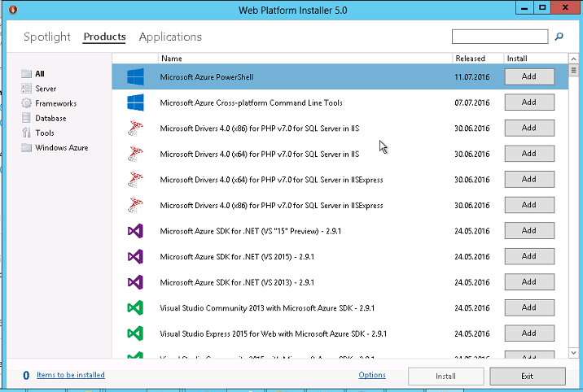Screen dimensions: 583x392
Task: Select the All products category
Action: tap(39, 74)
